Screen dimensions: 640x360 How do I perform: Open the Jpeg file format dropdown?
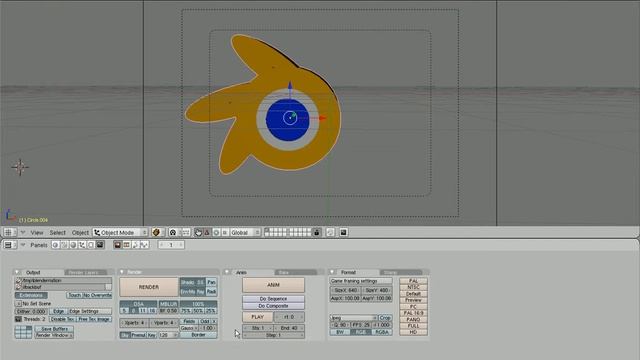click(353, 317)
